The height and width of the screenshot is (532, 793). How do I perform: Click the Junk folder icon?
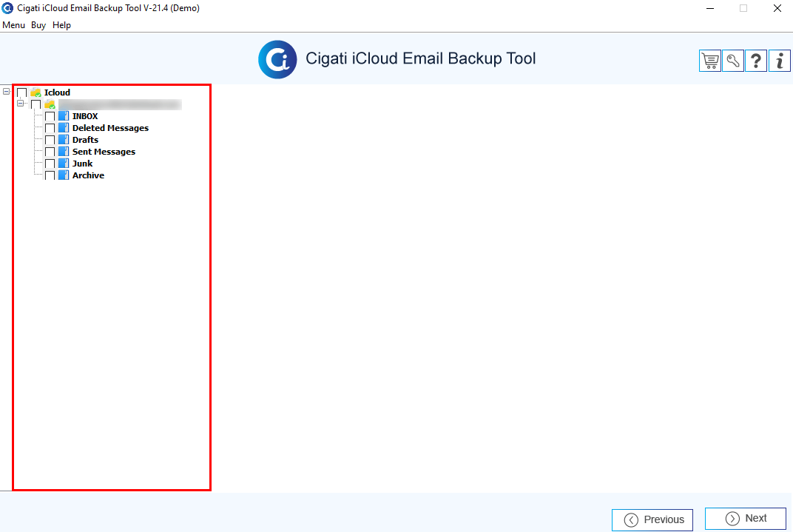pos(63,164)
